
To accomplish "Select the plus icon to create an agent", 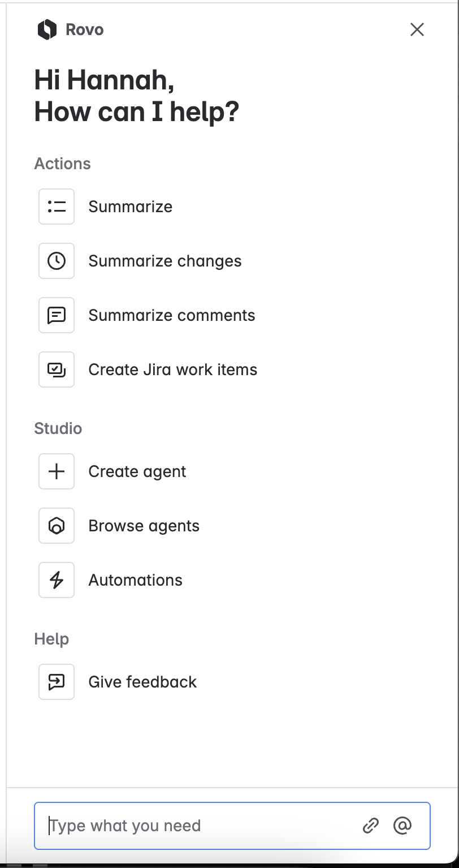I will tap(56, 471).
